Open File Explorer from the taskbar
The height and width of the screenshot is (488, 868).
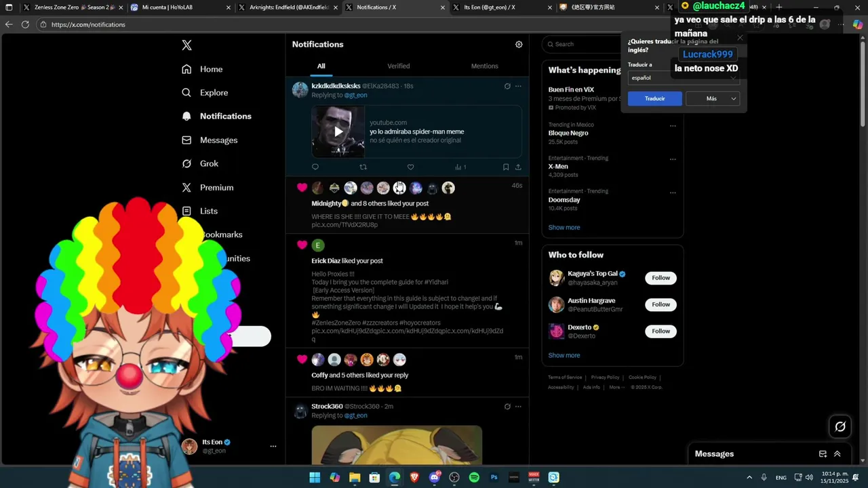355,477
